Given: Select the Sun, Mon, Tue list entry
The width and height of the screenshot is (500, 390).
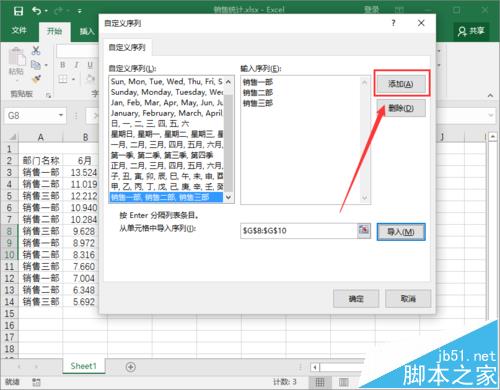Looking at the screenshot, I should (x=167, y=81).
